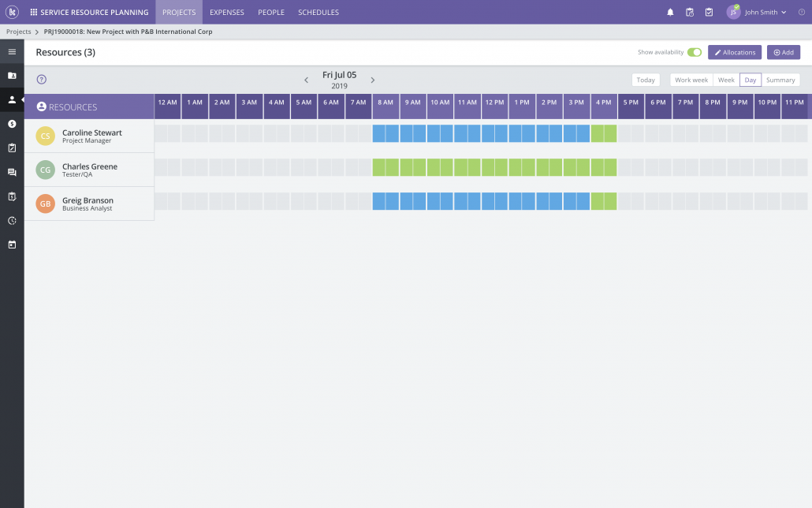This screenshot has width=812, height=508.
Task: Switch to Week view
Action: pyautogui.click(x=726, y=80)
